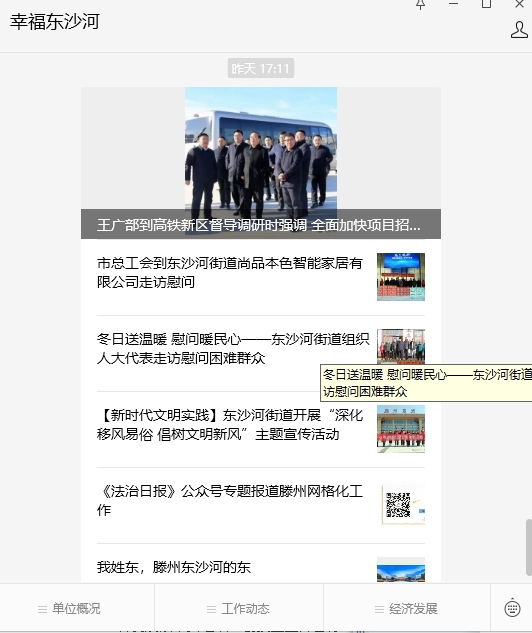The height and width of the screenshot is (633, 532).
Task: Click the blue sky panorama thumbnail
Action: pyautogui.click(x=401, y=570)
